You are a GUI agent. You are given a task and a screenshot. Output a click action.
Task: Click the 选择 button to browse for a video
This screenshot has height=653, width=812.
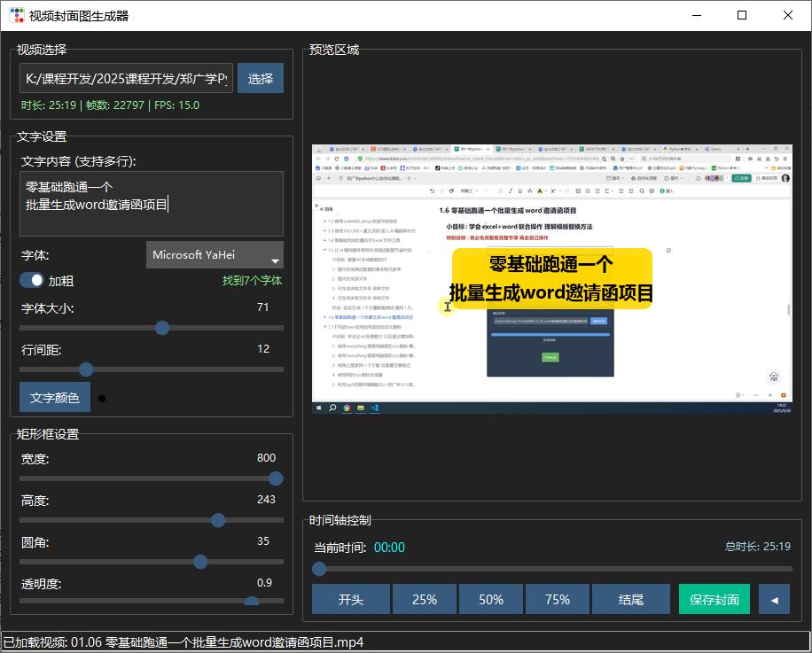click(x=261, y=79)
